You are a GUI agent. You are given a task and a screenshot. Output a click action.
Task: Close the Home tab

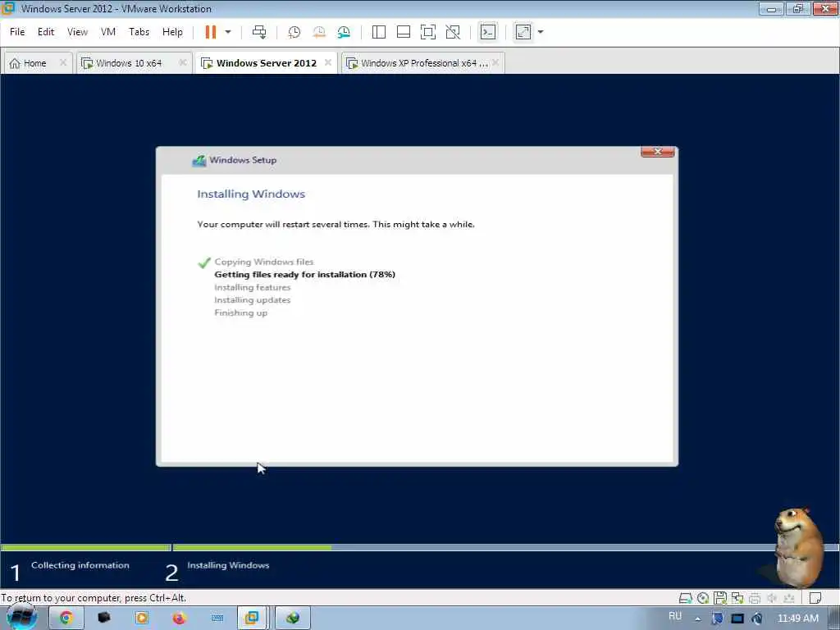62,62
